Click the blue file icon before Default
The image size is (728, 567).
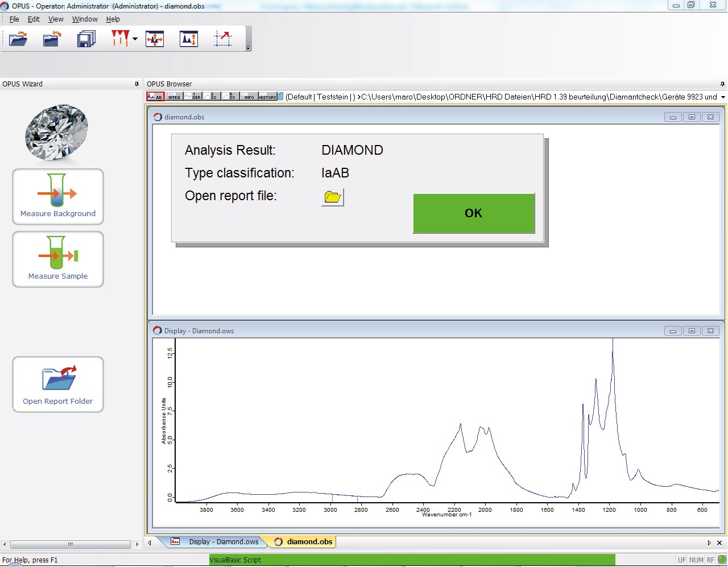280,97
